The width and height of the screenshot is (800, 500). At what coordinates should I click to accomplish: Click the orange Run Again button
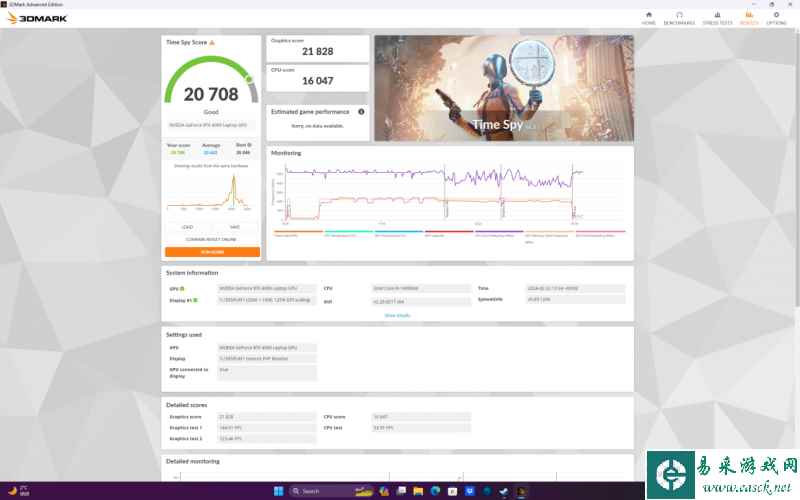[212, 252]
